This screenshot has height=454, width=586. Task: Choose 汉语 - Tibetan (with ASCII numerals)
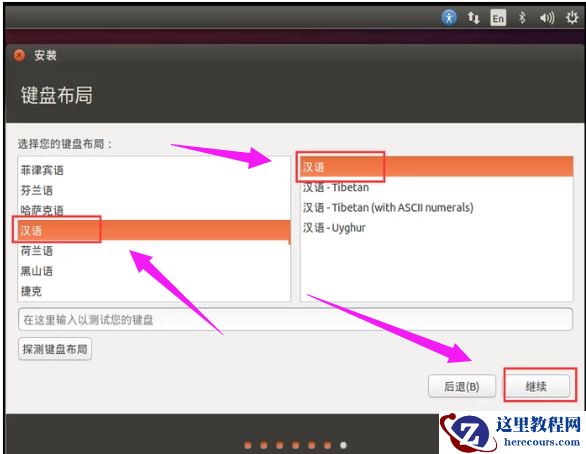(437, 207)
